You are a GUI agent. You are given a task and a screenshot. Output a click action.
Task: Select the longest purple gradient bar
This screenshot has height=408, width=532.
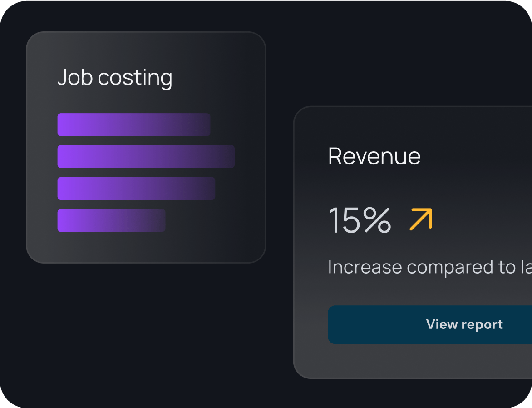145,157
